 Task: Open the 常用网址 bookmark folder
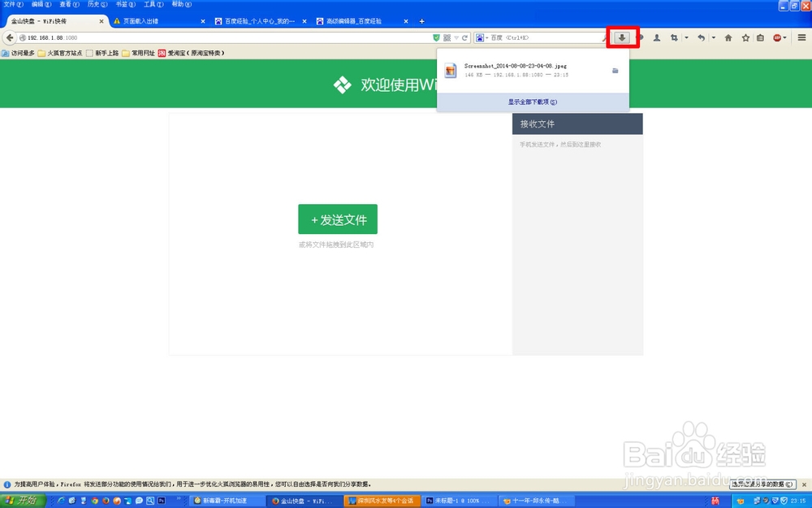(139, 53)
